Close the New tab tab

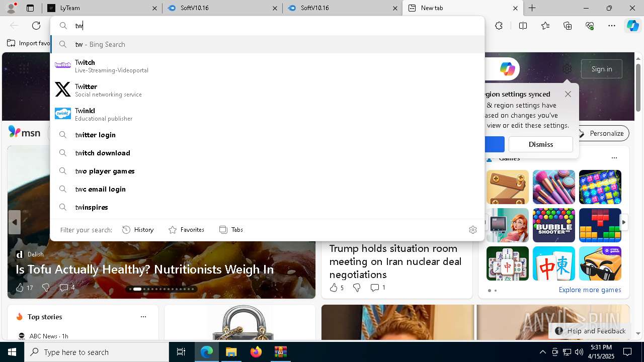[x=515, y=8]
